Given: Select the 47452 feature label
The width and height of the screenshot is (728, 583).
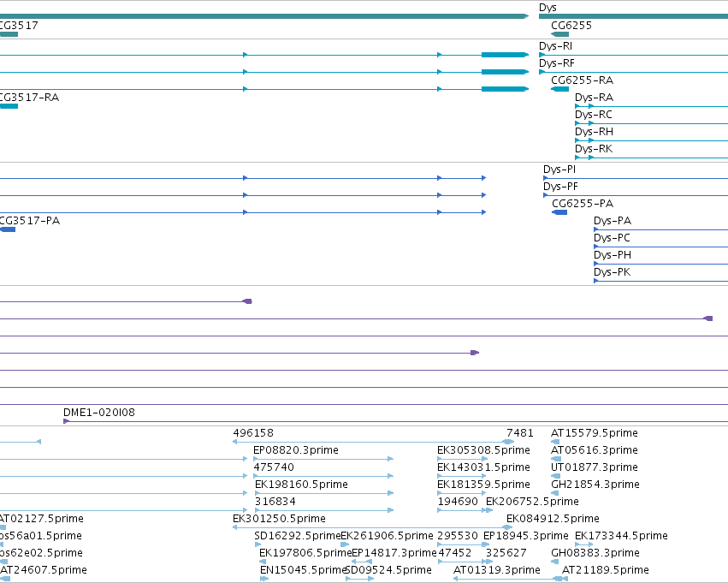Looking at the screenshot, I should pos(454,553).
